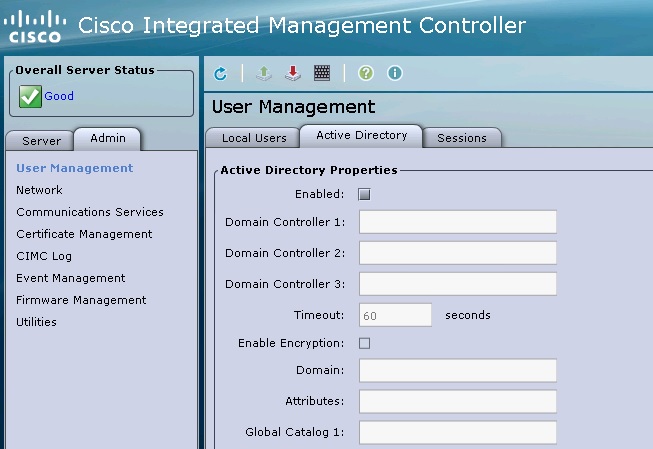Click the Power Off Server red arrow icon
The image size is (653, 449).
293,73
